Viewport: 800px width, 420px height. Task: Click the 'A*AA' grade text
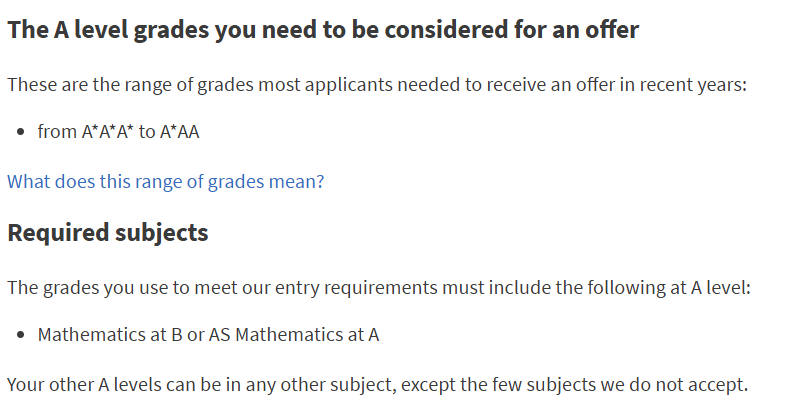coord(180,132)
